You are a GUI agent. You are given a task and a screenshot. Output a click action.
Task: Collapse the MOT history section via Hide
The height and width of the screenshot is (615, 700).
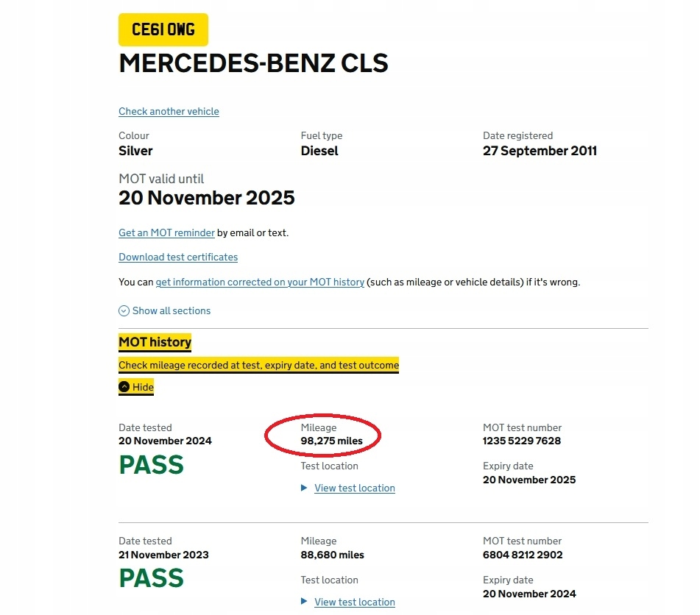click(135, 386)
